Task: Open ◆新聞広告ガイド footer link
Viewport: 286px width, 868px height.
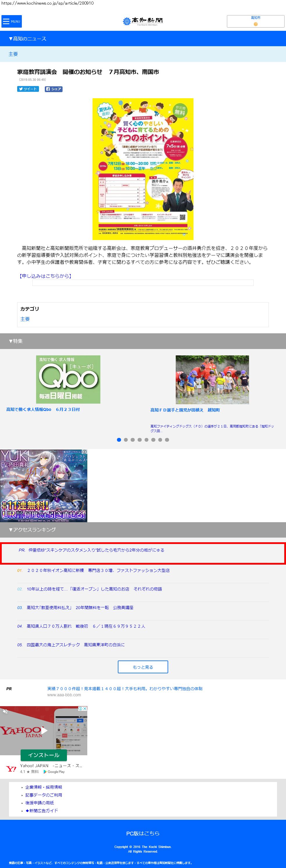Action: 42,810
